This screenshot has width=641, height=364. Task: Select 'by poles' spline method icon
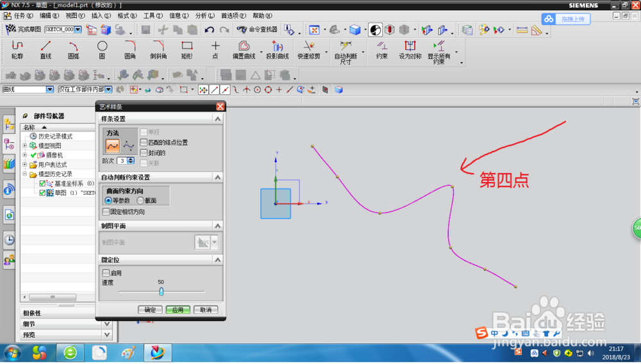pos(129,146)
